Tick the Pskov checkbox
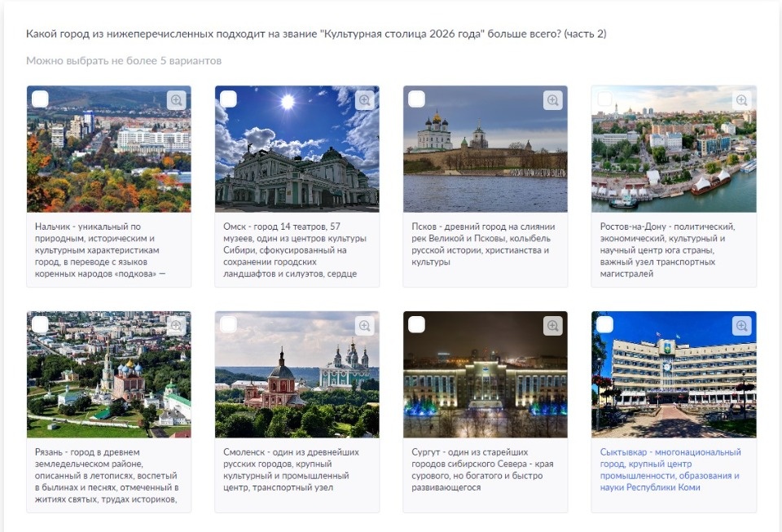The image size is (782, 532). point(417,99)
